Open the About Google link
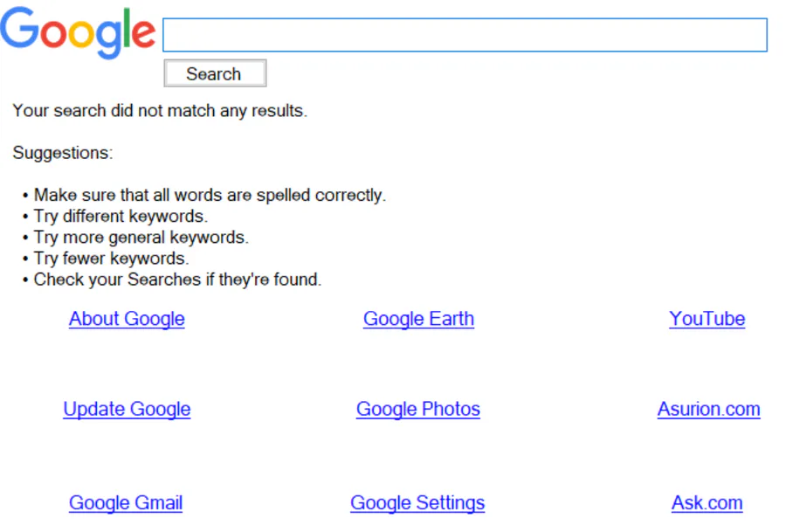Viewport: 786px width, 532px height. (x=127, y=319)
